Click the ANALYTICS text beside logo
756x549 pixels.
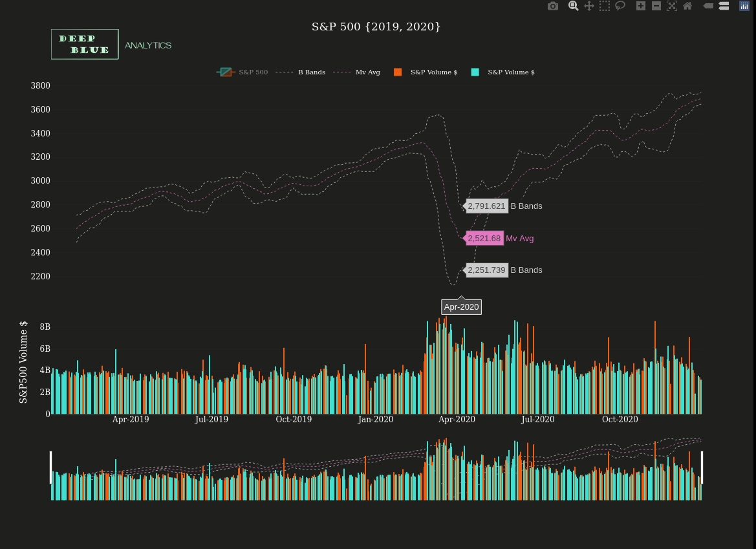[x=148, y=45]
